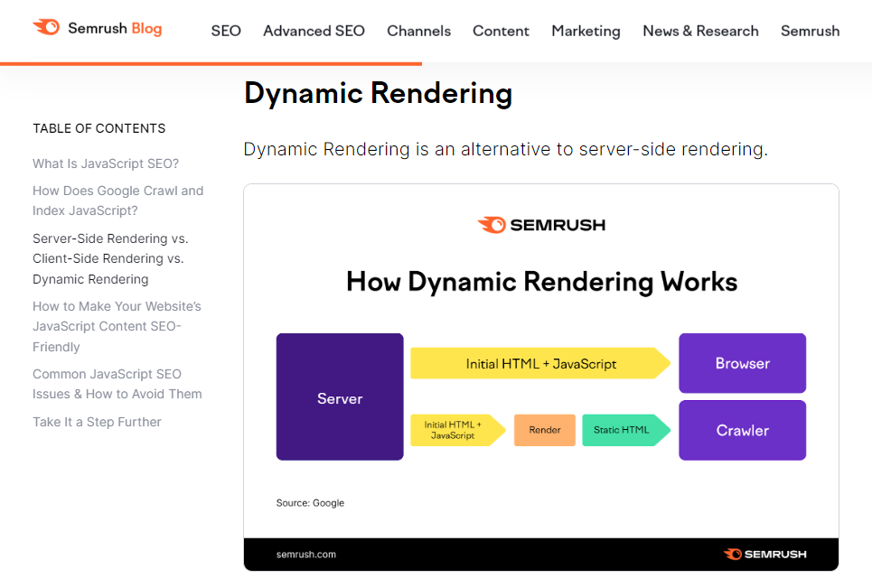Open the How Dynamic Rendering Works infographic
Screen dimensions: 872x588
541,378
